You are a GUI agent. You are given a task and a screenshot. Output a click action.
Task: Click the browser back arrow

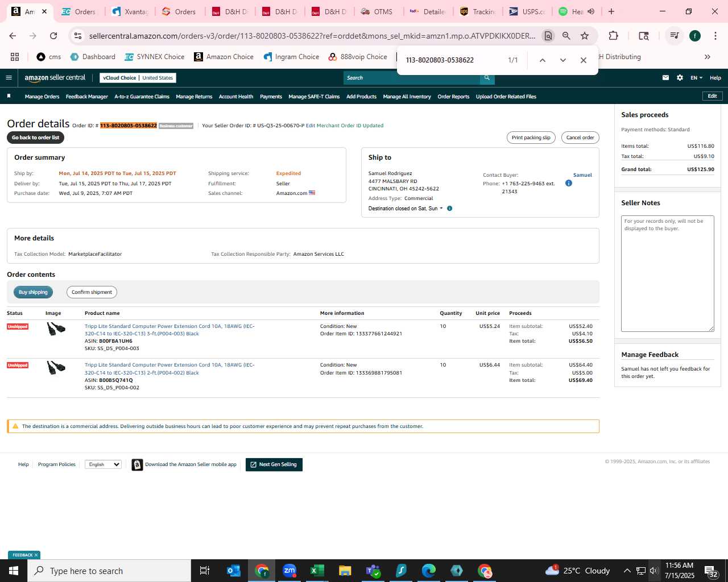pos(13,36)
